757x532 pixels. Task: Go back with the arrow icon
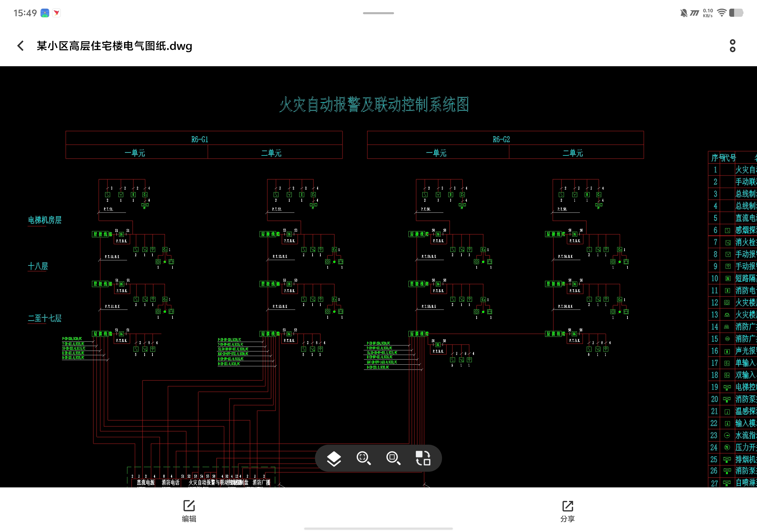pyautogui.click(x=21, y=46)
